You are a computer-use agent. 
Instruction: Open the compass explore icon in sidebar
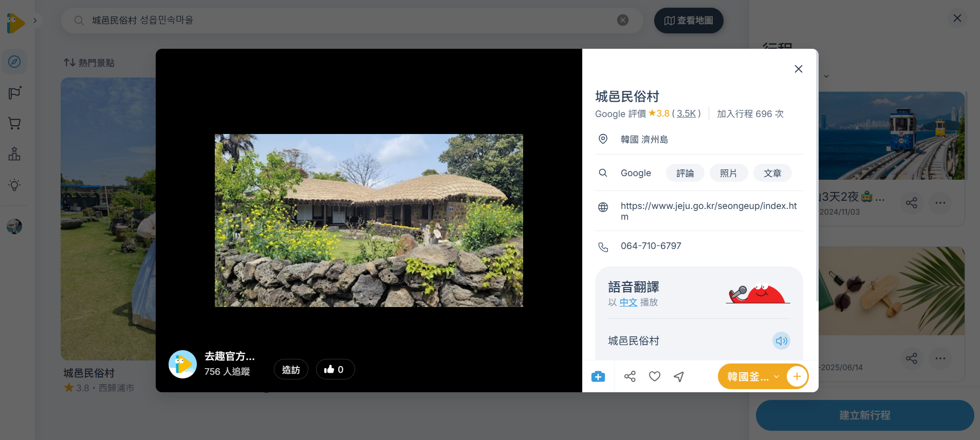[x=14, y=62]
